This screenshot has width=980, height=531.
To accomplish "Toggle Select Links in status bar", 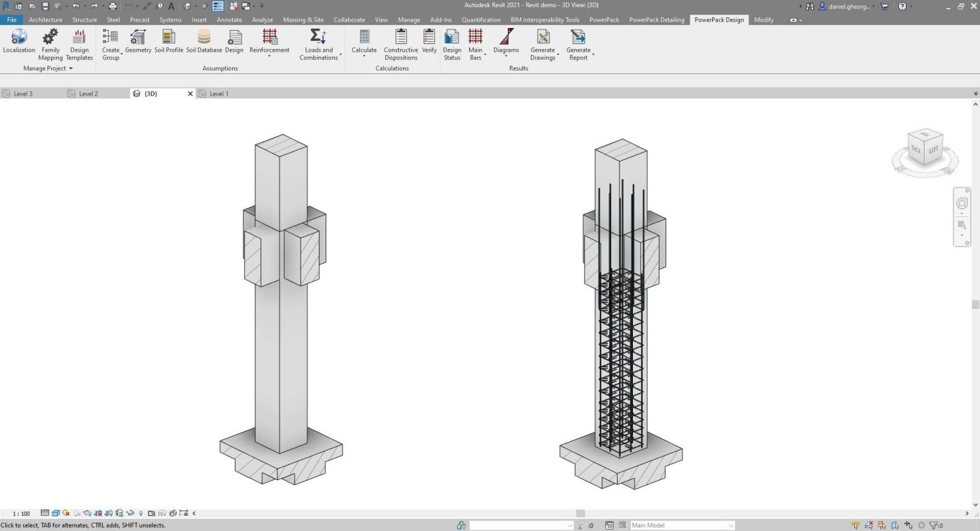I will 856,525.
